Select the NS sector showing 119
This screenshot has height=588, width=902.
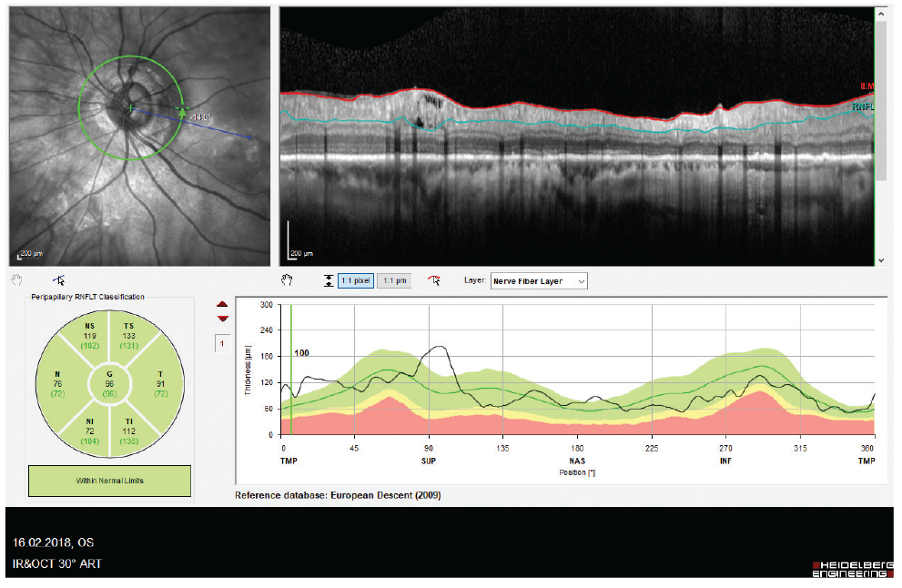coord(90,336)
